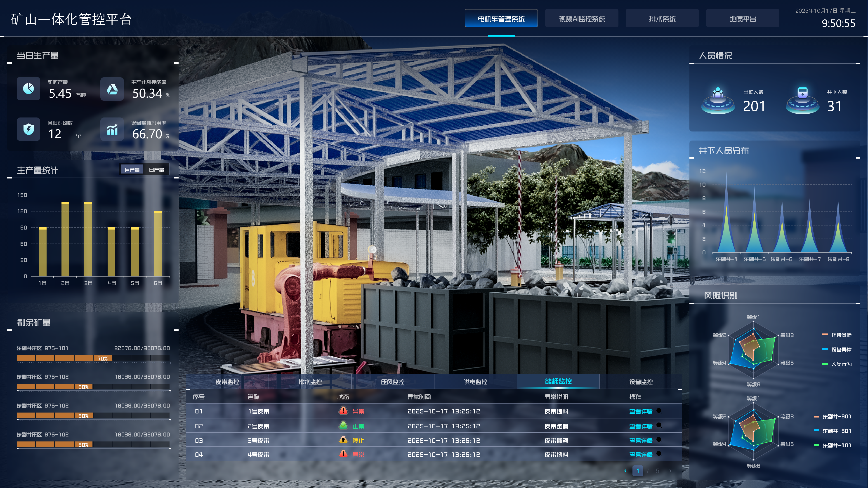Click the 生产计划完成率 triangle icon
Screen dimensions: 868x488
(x=112, y=89)
